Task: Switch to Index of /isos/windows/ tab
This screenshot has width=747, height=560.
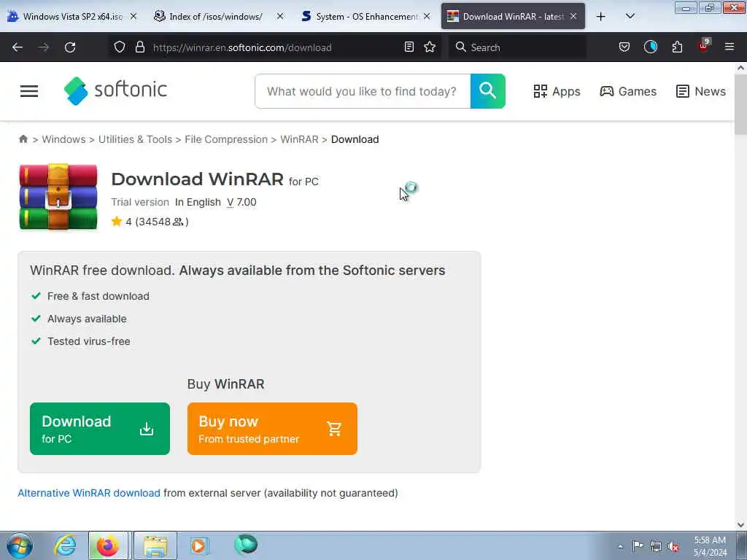Action: [x=214, y=17]
